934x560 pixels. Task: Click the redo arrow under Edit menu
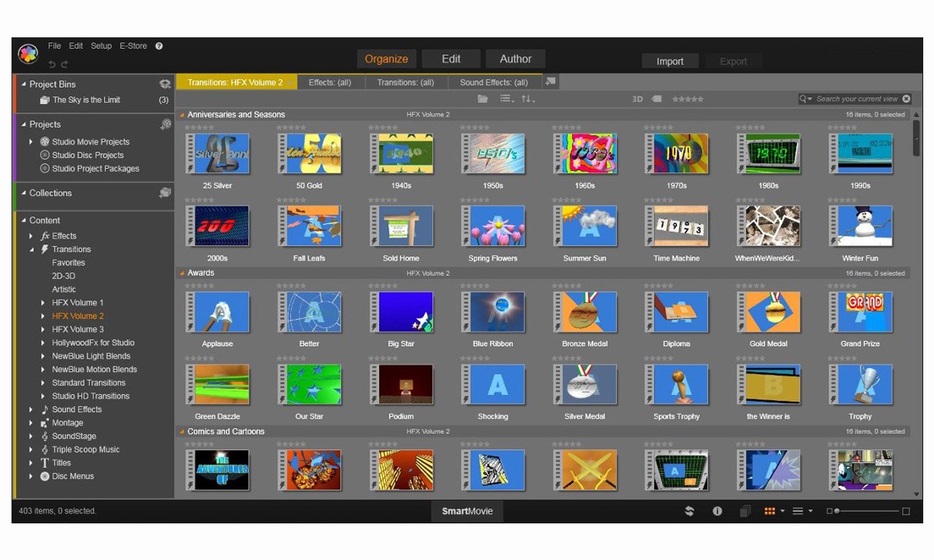pos(65,65)
